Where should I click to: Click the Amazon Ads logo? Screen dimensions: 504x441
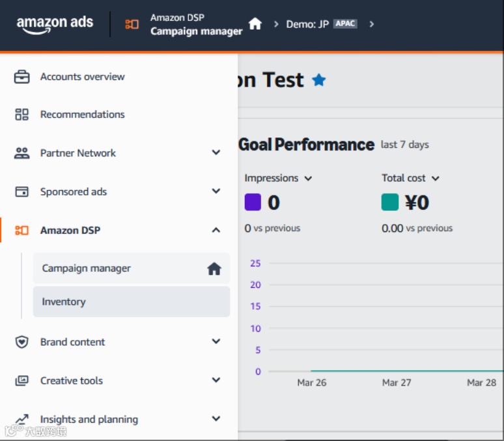click(55, 25)
